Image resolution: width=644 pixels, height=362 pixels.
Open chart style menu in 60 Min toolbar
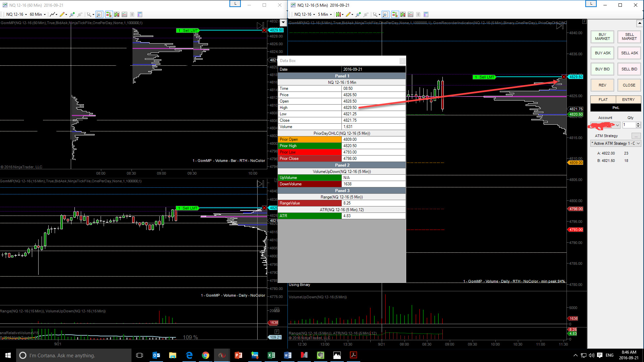tap(53, 14)
